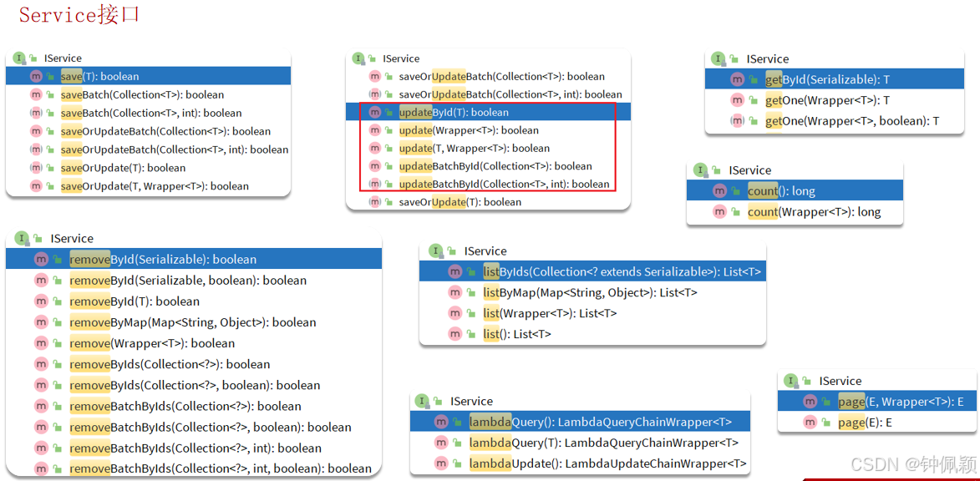Image resolution: width=980 pixels, height=481 pixels.
Task: Select saveOrUpdateBatch(Collection<T>): boolean above the updateById row
Action: click(488, 76)
